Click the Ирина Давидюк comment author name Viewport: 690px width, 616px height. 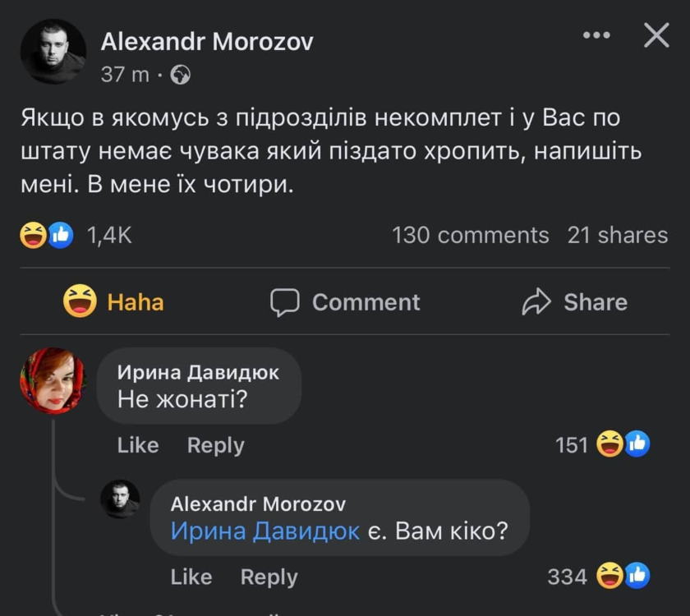point(198,372)
